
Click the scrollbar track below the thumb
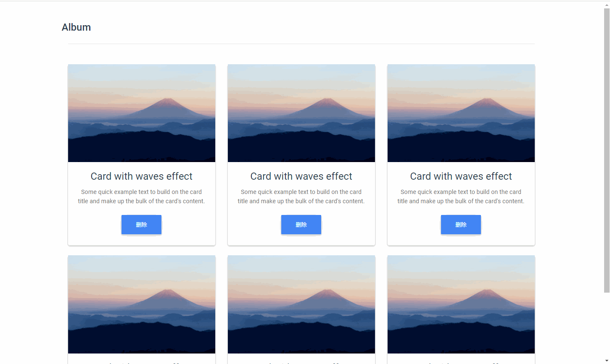(x=607, y=325)
